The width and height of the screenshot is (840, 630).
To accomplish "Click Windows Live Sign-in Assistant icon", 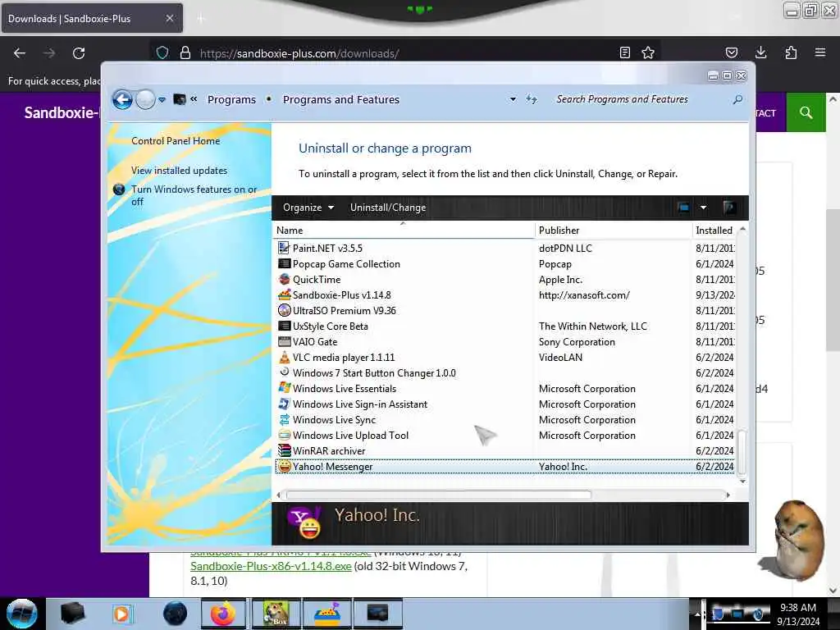I will tap(284, 404).
